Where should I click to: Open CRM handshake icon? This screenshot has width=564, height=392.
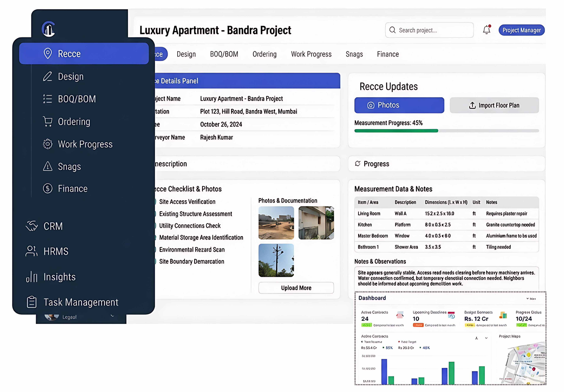[x=32, y=226]
